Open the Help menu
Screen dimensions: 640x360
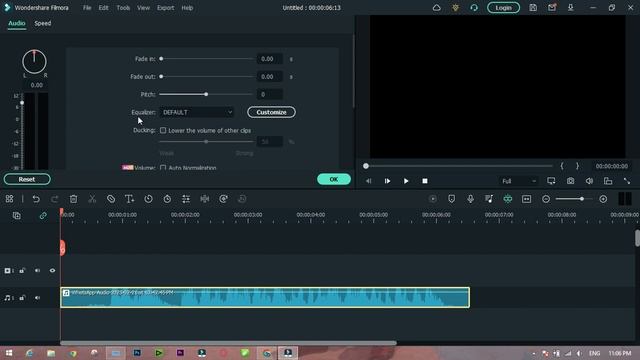click(x=187, y=8)
